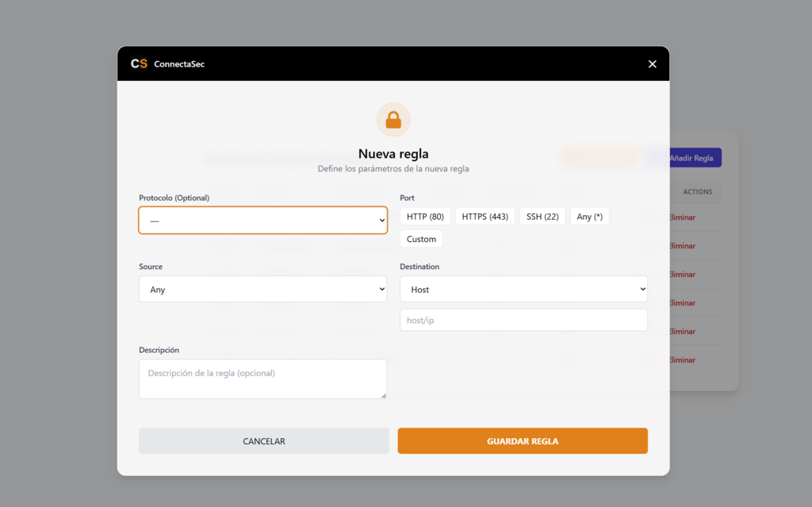The width and height of the screenshot is (812, 507).
Task: Select the HTTPS (443) port chip
Action: pyautogui.click(x=485, y=217)
